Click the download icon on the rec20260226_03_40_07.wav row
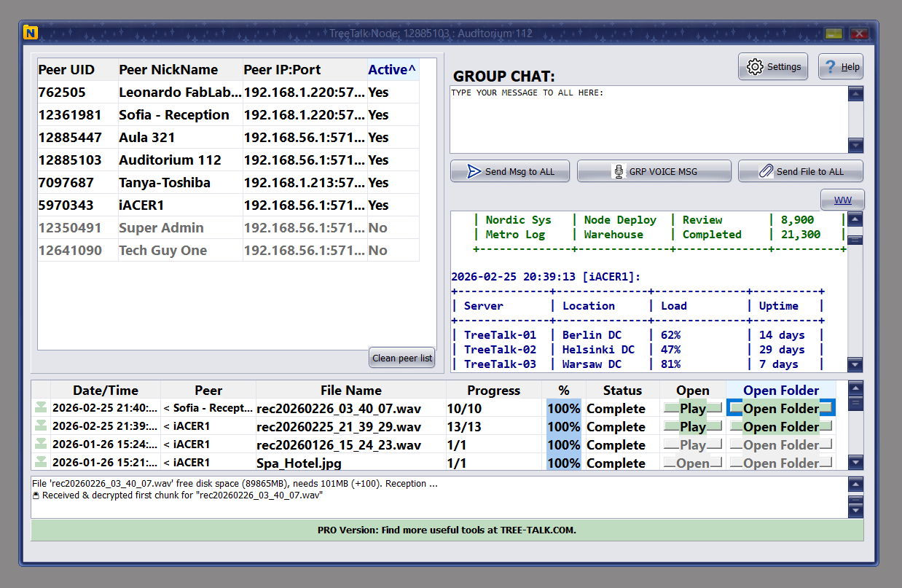The height and width of the screenshot is (588, 902). click(x=41, y=408)
